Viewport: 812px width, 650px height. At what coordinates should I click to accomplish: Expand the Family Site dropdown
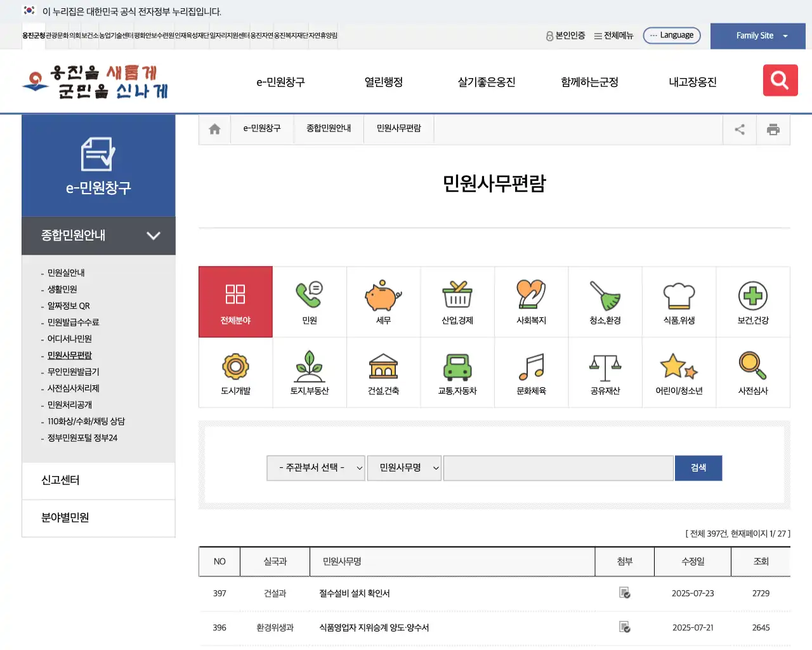757,36
